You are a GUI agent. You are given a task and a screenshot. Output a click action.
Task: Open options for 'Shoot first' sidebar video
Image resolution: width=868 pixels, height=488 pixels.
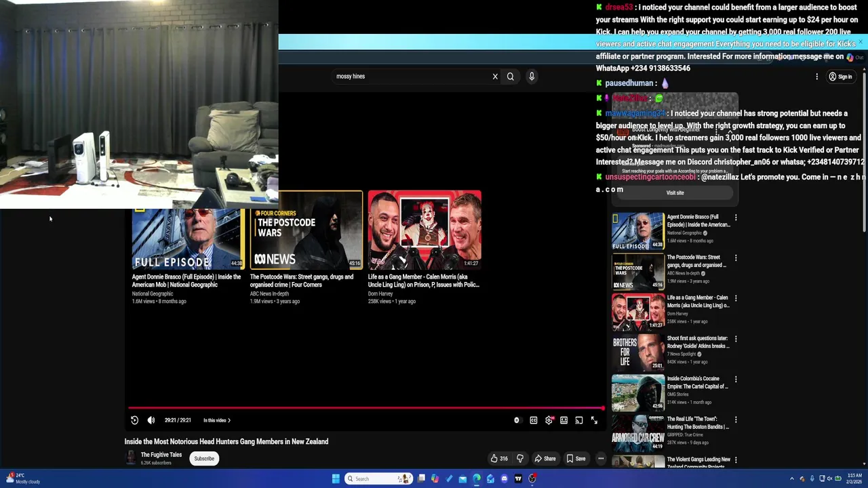(736, 339)
